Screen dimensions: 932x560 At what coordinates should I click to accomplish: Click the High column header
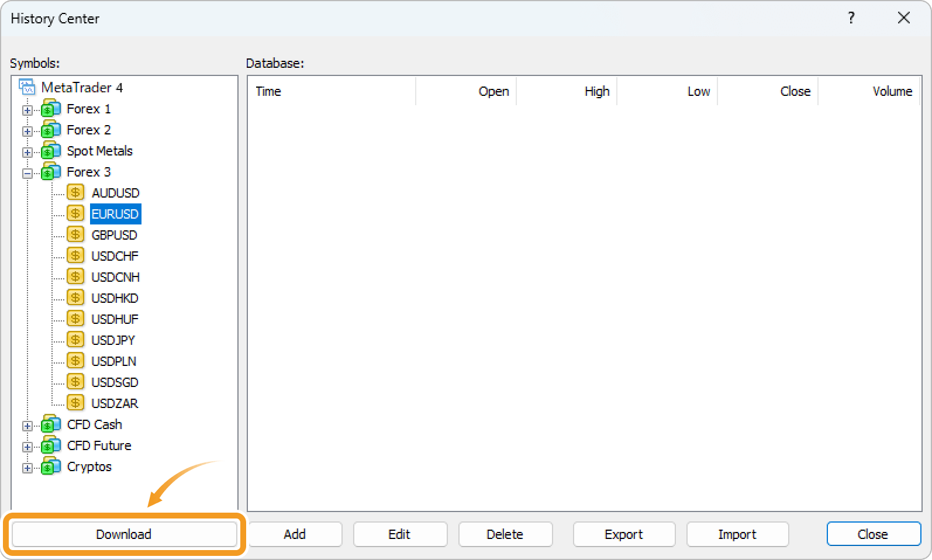point(567,91)
